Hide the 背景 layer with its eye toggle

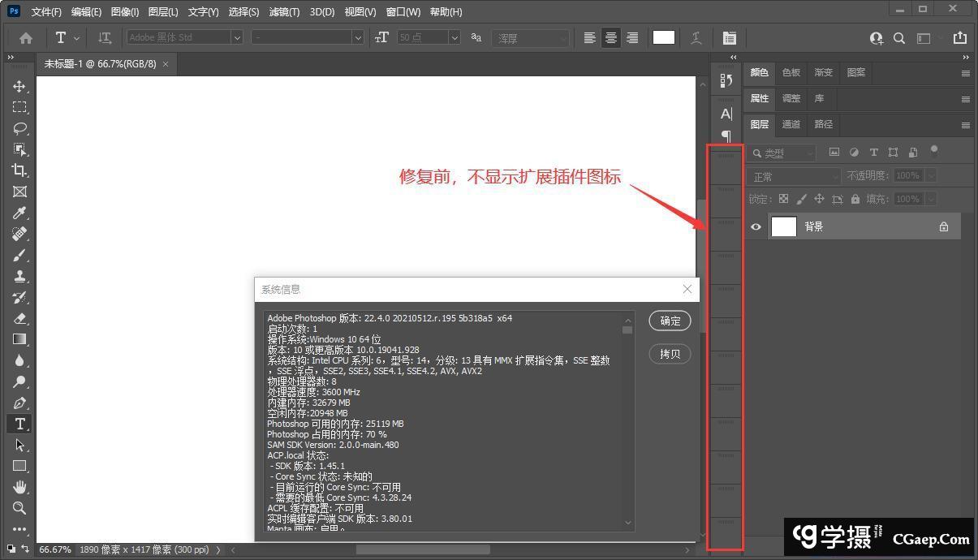coord(756,226)
